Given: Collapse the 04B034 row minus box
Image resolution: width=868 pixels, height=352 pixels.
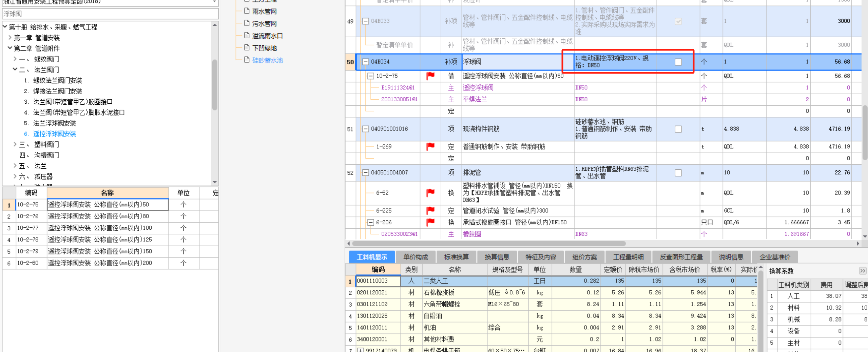Looking at the screenshot, I should [365, 62].
